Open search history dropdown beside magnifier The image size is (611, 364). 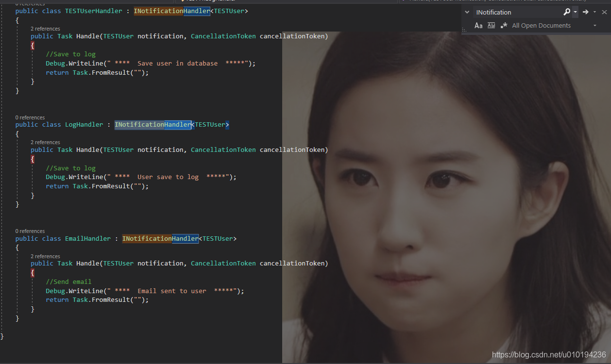pos(575,12)
